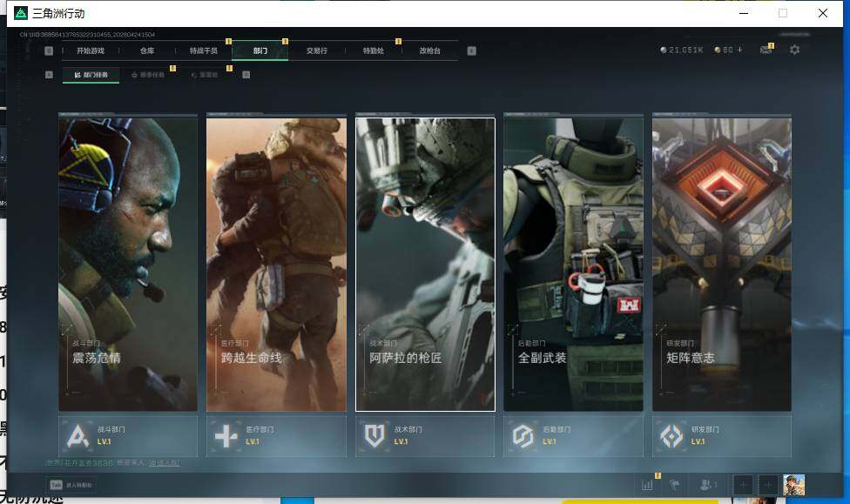Open the settings gear icon
The width and height of the screenshot is (850, 504).
click(x=795, y=50)
